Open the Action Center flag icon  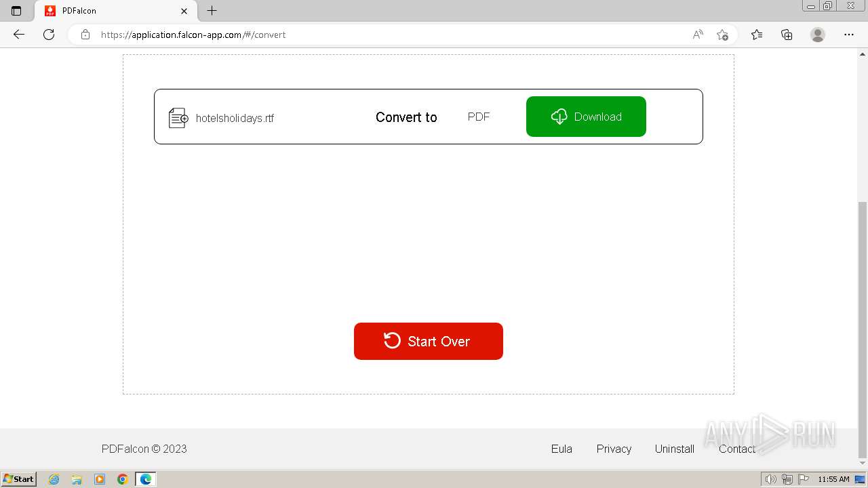[804, 479]
